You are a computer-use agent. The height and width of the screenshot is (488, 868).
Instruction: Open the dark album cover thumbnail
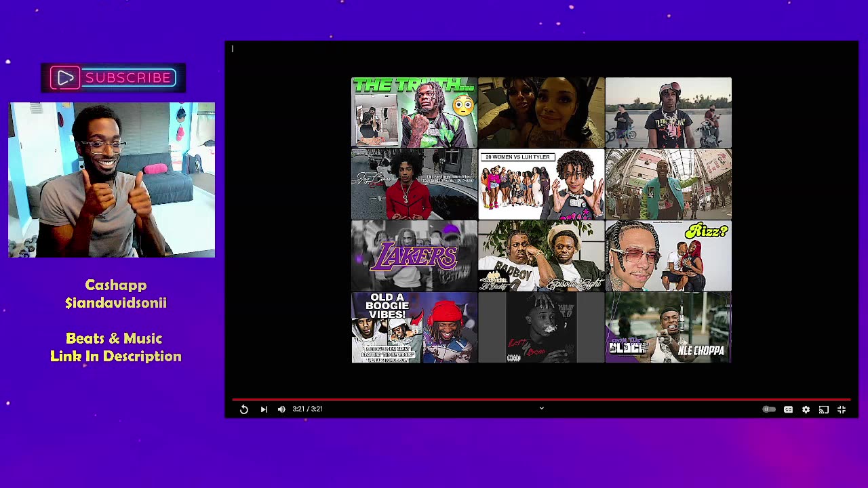point(541,328)
